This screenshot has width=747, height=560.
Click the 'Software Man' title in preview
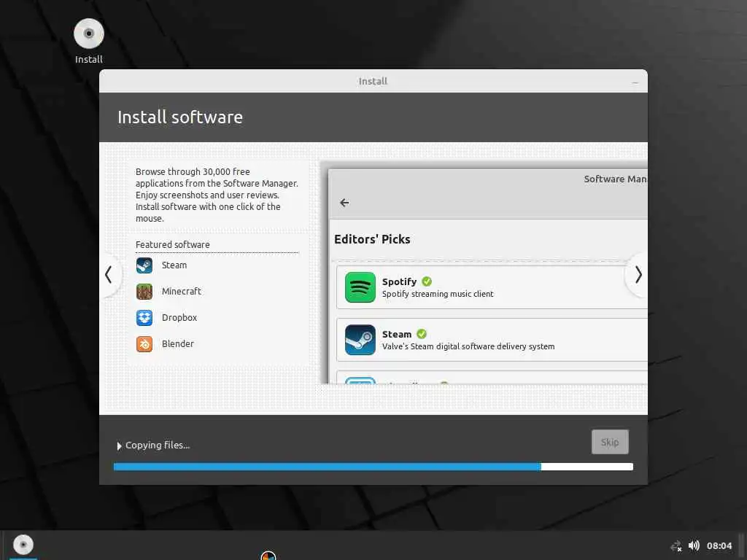click(x=616, y=179)
